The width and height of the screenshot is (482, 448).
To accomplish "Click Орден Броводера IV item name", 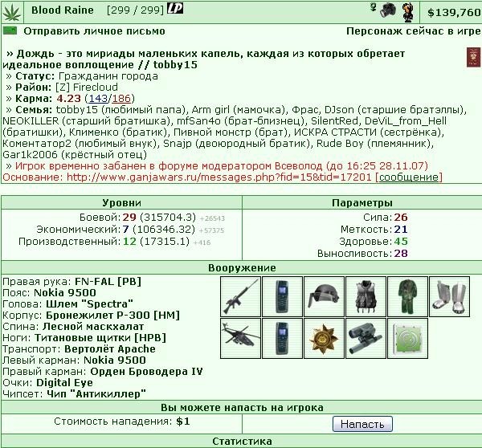I will [x=147, y=371].
